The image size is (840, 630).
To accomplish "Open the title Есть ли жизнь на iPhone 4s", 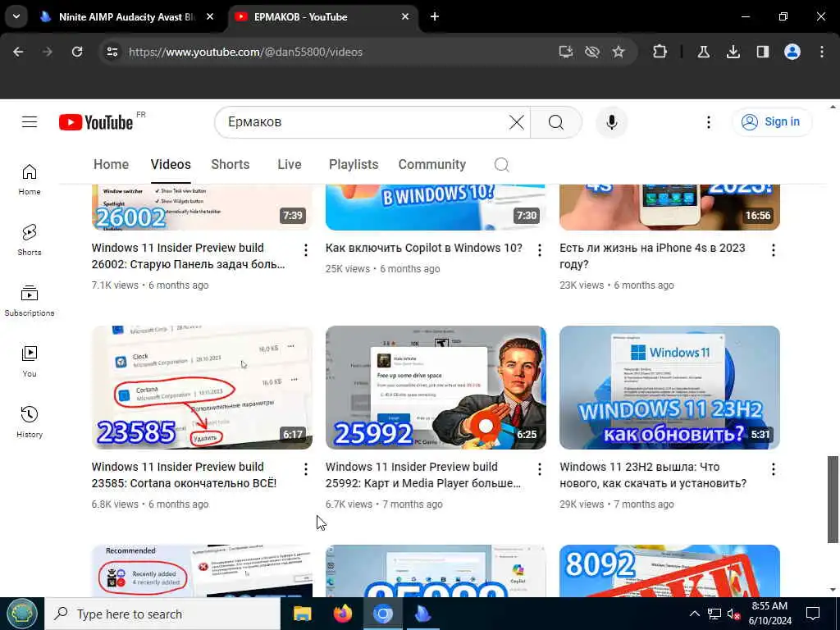I will click(x=652, y=256).
